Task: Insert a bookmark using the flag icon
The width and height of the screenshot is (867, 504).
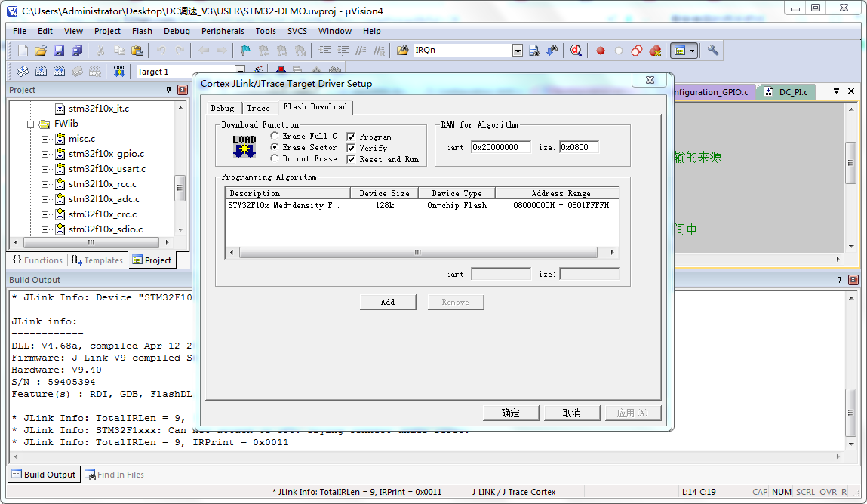Action: (245, 51)
